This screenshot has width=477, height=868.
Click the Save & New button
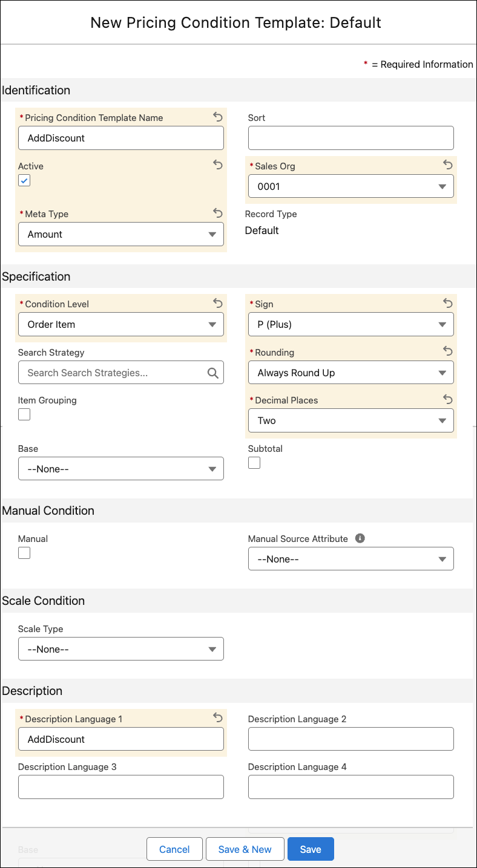[x=245, y=849]
